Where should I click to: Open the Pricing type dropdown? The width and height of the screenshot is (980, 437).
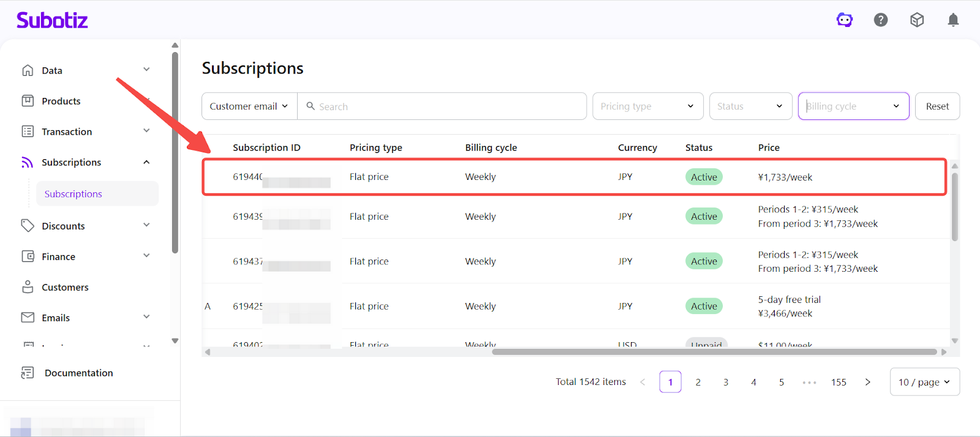coord(647,106)
